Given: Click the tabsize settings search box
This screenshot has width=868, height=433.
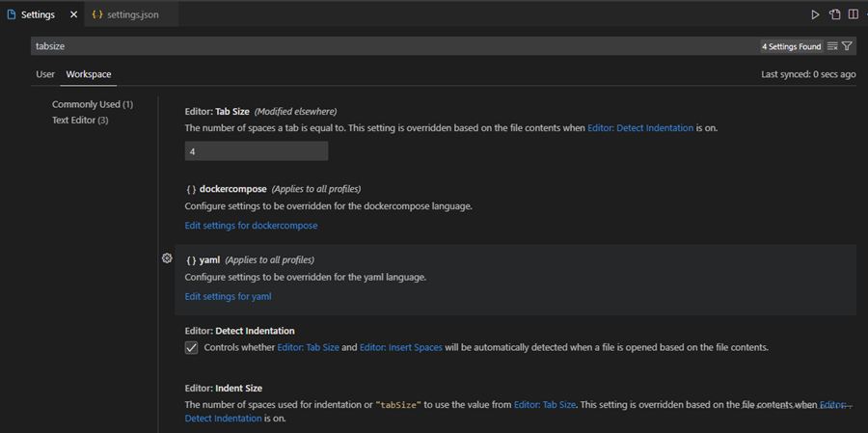Looking at the screenshot, I should (386, 46).
